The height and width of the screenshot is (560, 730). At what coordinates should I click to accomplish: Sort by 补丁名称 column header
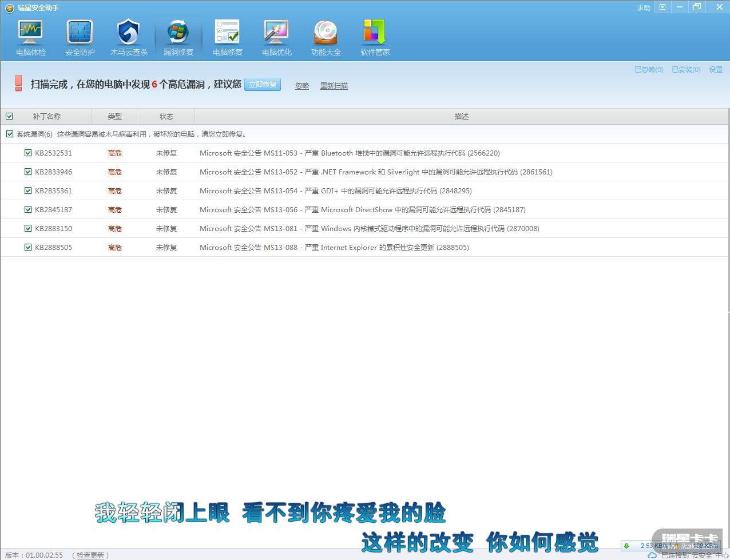click(47, 116)
